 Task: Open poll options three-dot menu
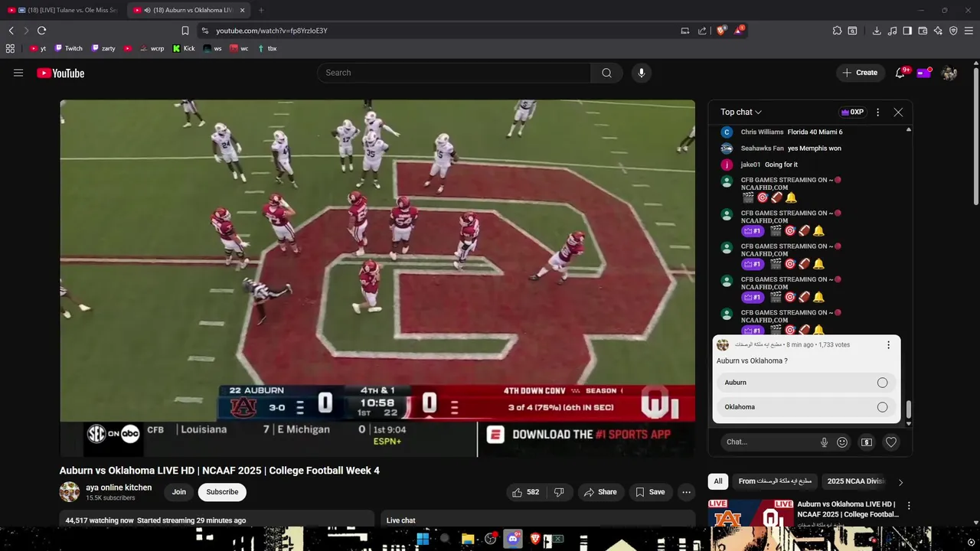888,345
